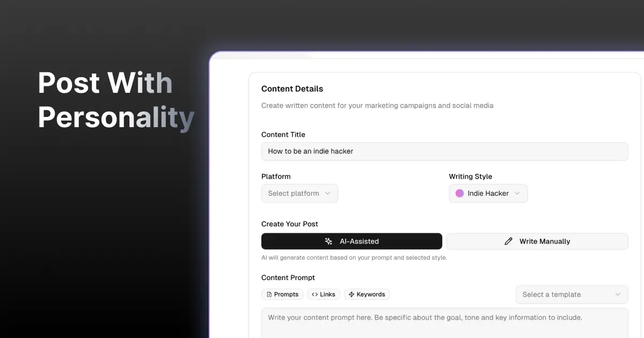
Task: Expand the Writing Style chevron arrow
Action: 517,193
